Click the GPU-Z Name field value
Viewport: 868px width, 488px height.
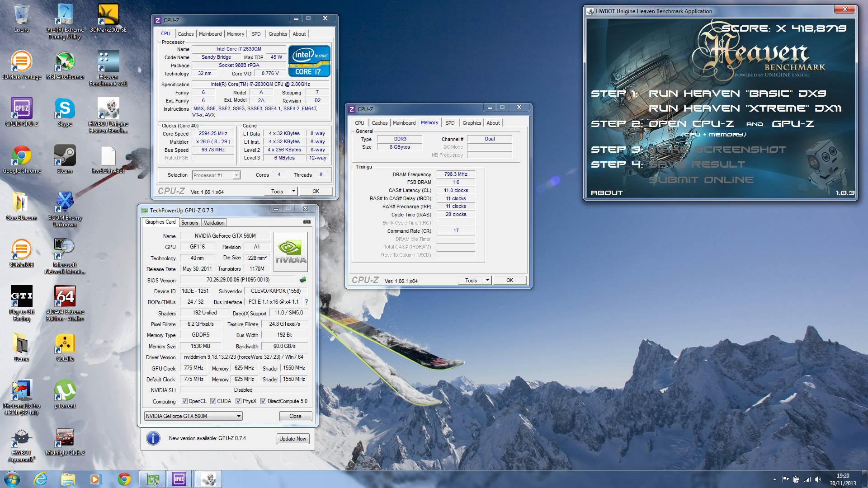(225, 236)
